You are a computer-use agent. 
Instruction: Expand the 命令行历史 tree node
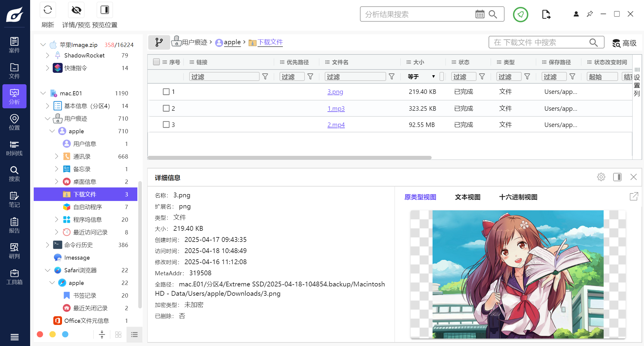coord(48,245)
